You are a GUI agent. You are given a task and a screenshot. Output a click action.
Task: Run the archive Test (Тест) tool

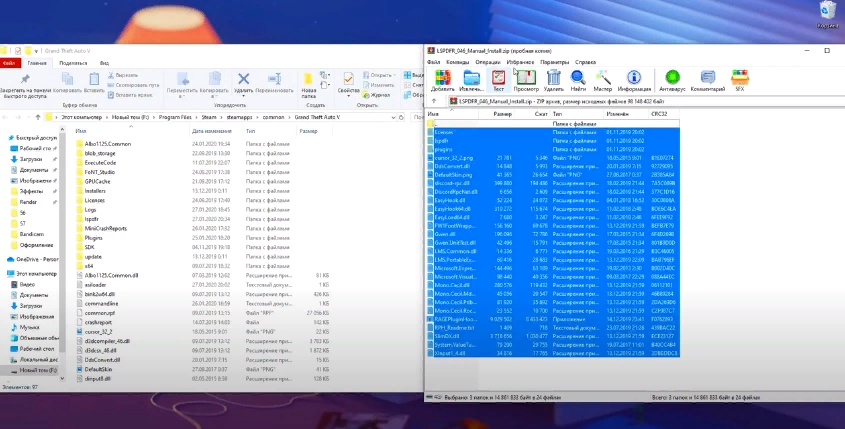498,80
